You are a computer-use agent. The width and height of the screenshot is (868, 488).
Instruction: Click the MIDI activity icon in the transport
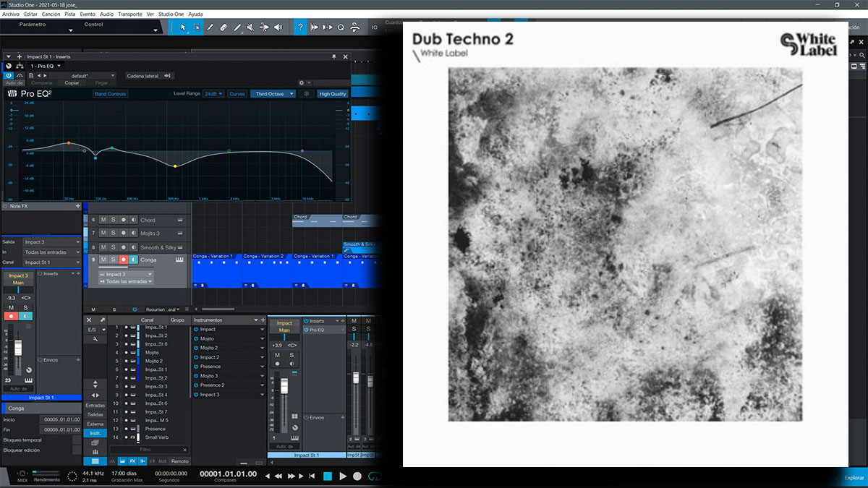coord(22,474)
